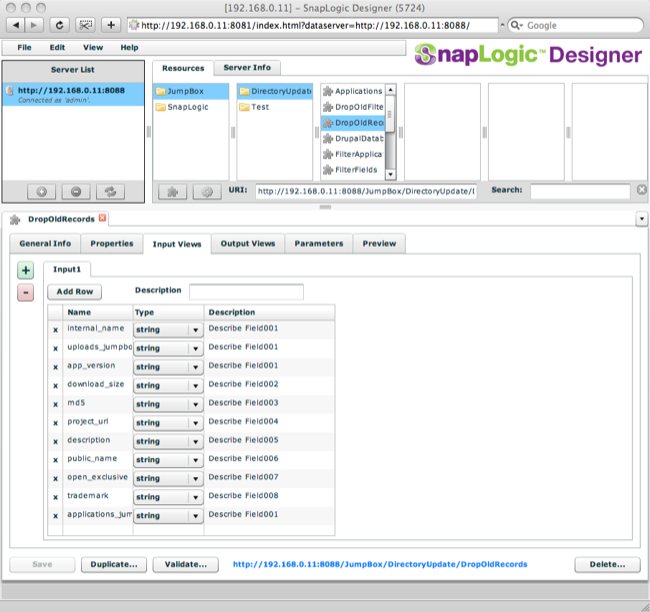The height and width of the screenshot is (612, 650).
Task: Open the Help menu
Action: (129, 48)
